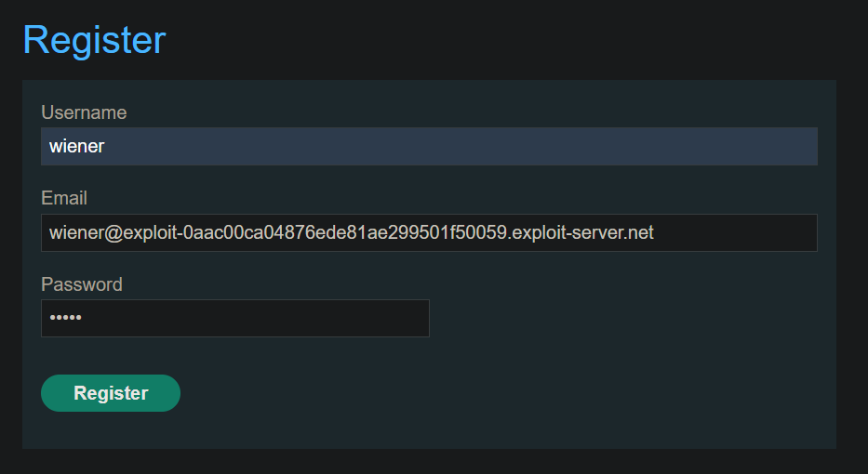
Task: Click the exploit-server.net part of the email
Action: pos(583,233)
